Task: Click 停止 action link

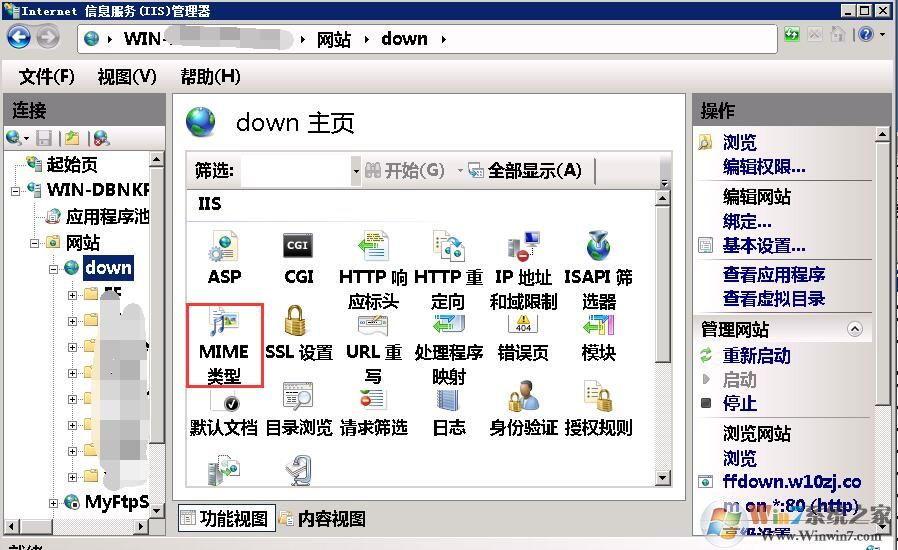Action: [739, 403]
